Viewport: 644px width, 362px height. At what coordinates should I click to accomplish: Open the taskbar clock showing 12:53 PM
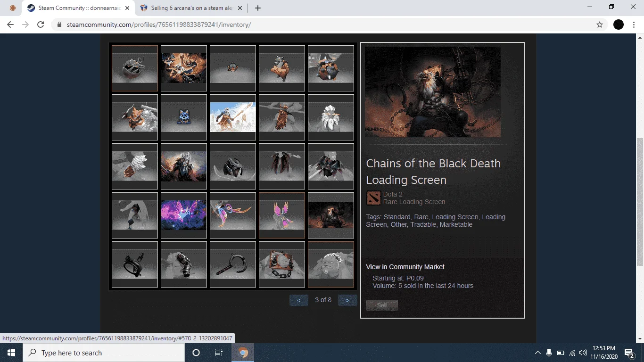(603, 353)
